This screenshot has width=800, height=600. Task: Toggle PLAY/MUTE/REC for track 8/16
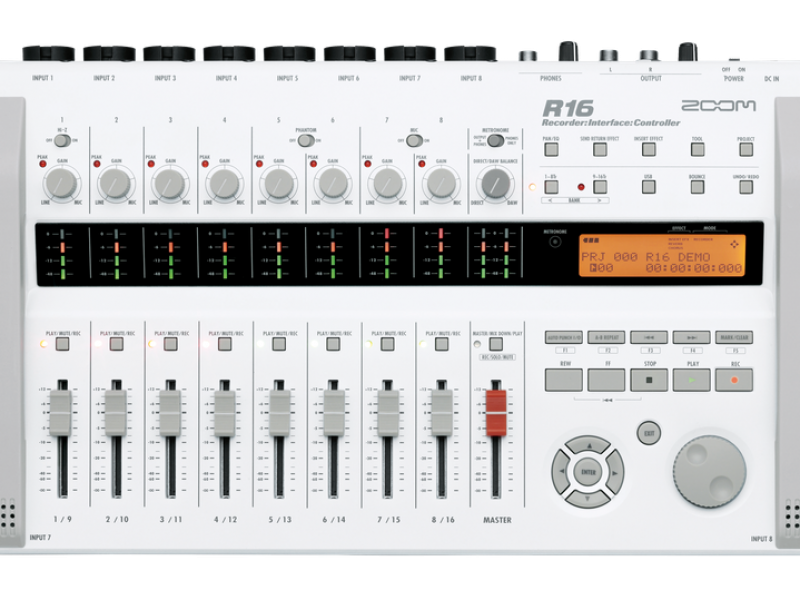tap(442, 344)
